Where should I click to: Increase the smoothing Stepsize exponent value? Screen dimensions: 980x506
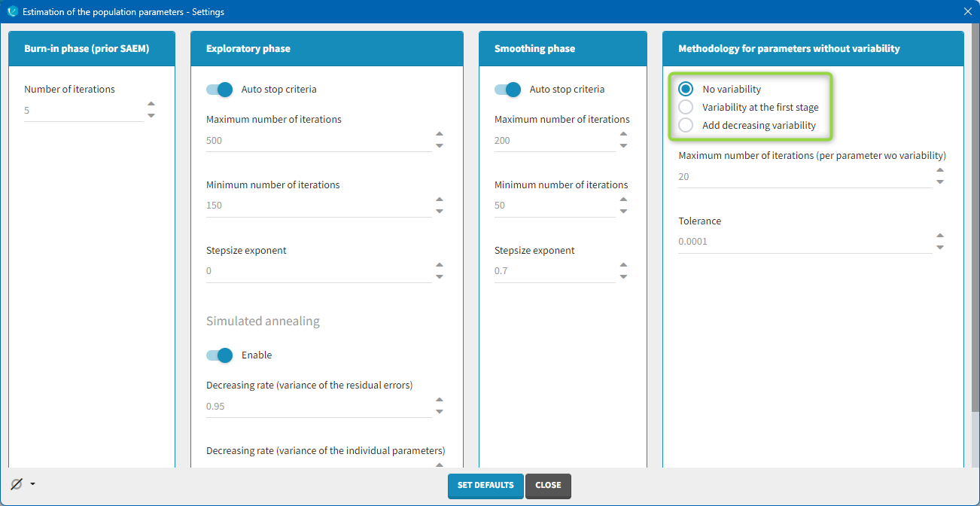623,265
